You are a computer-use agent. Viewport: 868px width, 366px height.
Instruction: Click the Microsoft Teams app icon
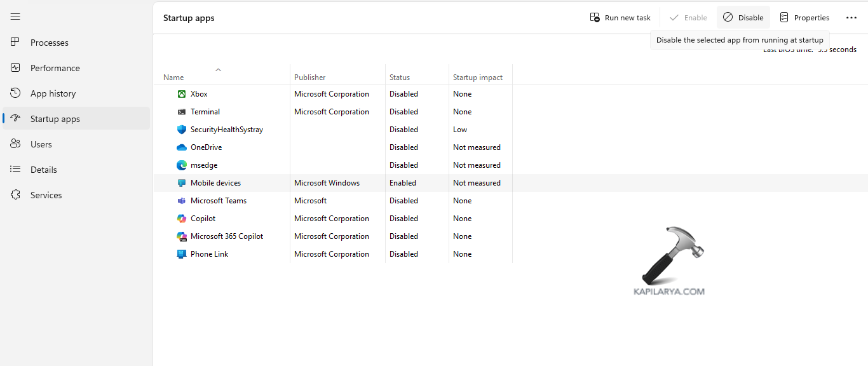pyautogui.click(x=181, y=200)
